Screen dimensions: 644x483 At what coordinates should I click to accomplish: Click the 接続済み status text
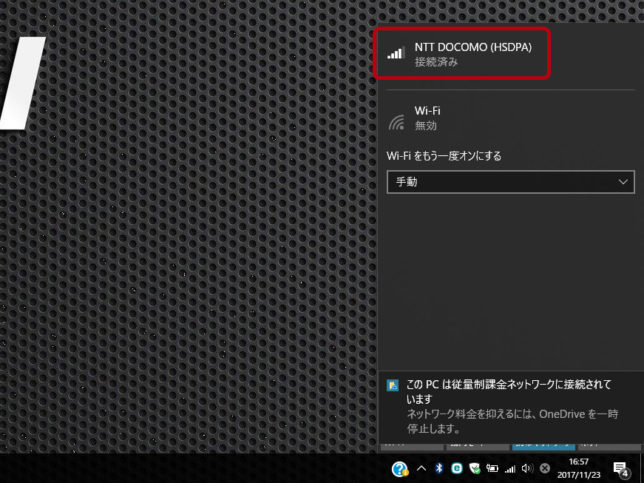[436, 62]
